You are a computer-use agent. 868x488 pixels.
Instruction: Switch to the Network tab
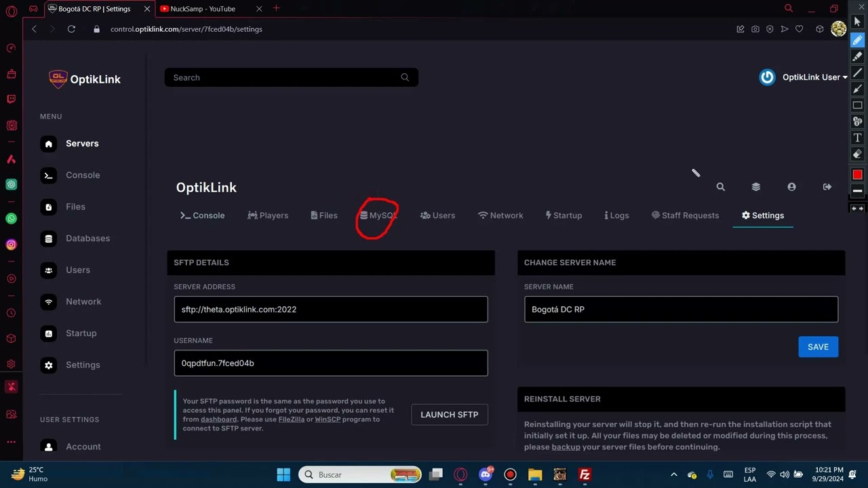pyautogui.click(x=500, y=216)
